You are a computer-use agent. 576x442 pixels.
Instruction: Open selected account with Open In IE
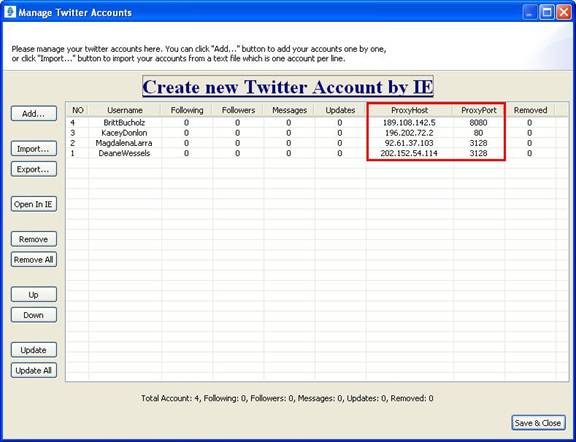(34, 204)
